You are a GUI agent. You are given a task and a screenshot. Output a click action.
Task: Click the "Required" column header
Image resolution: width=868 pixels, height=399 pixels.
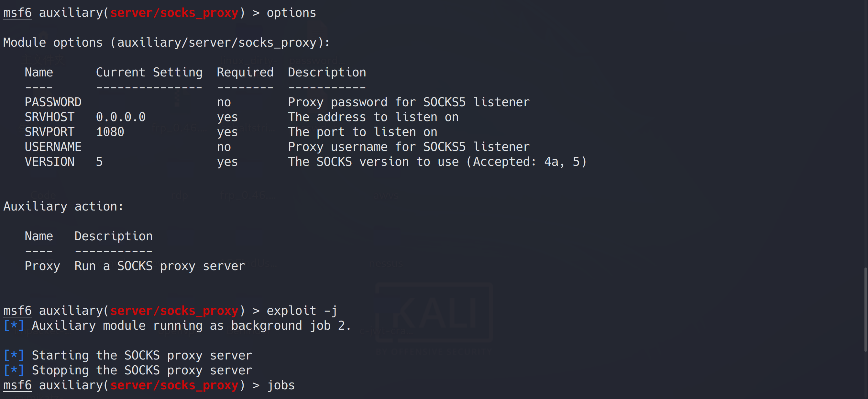click(245, 72)
